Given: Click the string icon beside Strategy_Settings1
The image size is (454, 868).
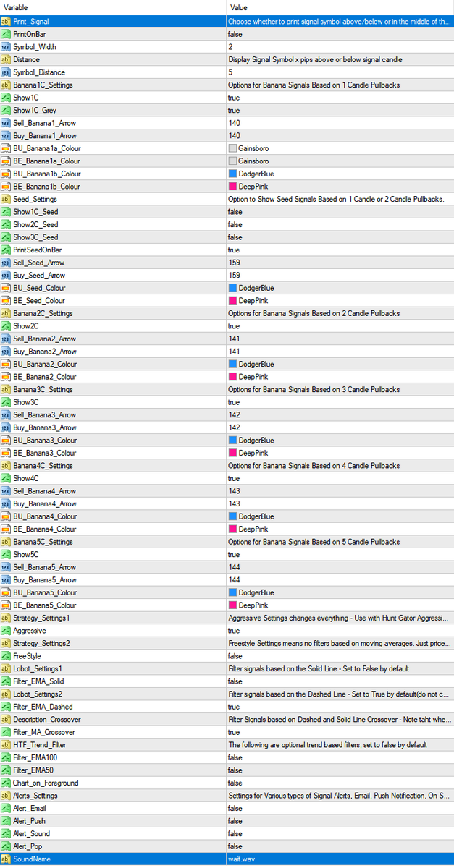Looking at the screenshot, I should click(x=6, y=618).
